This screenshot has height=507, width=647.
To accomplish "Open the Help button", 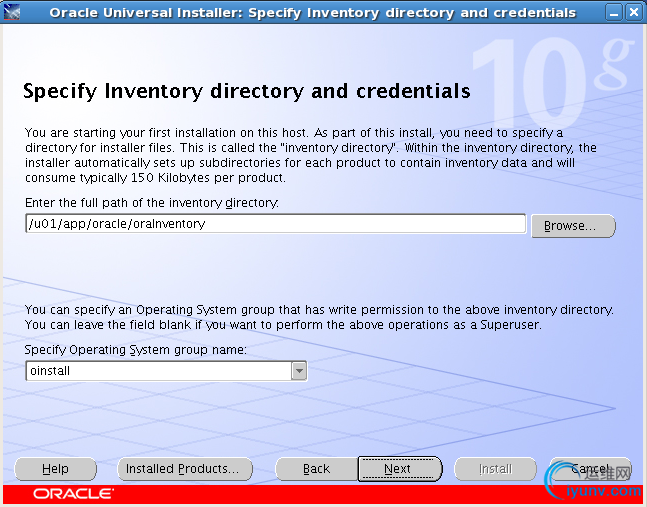I will tap(55, 469).
